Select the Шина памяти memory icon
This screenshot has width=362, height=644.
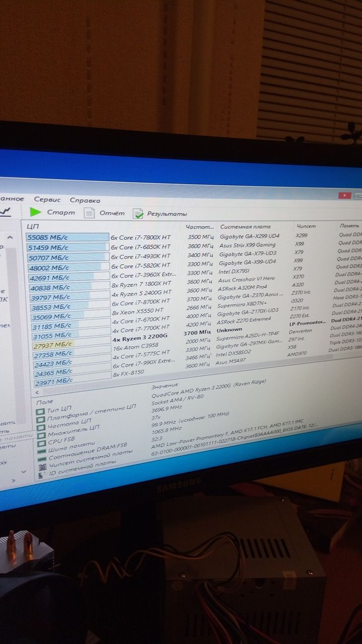pos(42,450)
